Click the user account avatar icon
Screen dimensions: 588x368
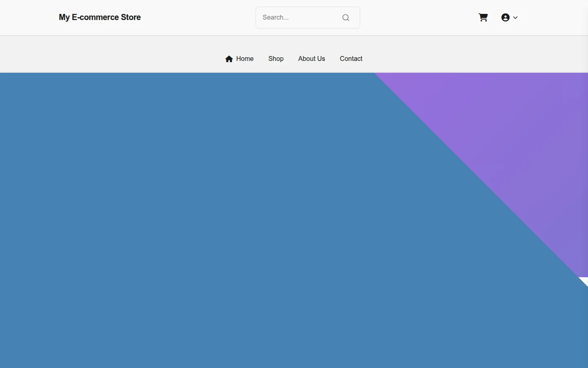click(506, 18)
